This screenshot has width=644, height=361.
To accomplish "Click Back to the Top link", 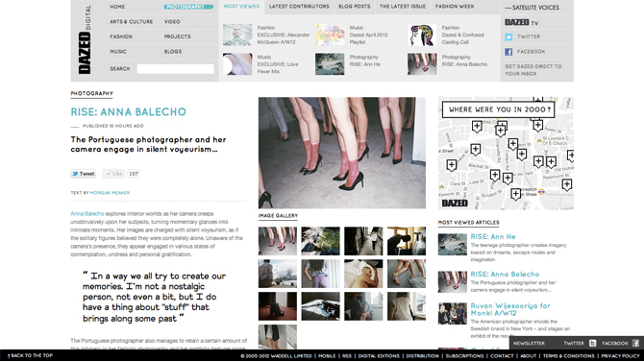I will pos(30,355).
